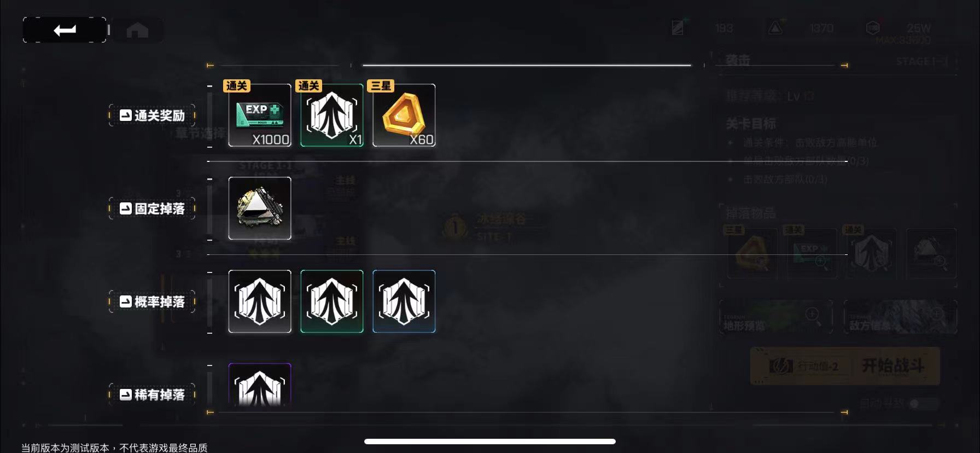Click the bottom home indicator bar
Screen dimensions: 980x453
tap(490, 442)
